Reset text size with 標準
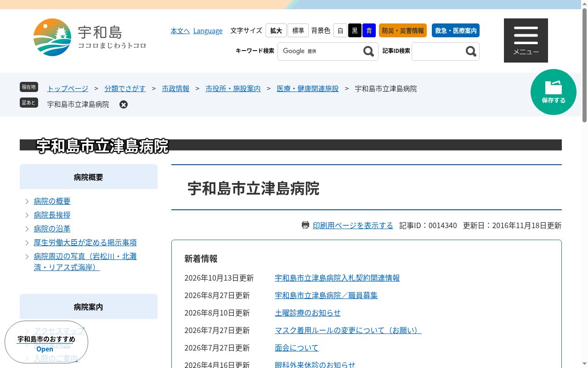Screen dimensions: 588x368 (x=298, y=31)
